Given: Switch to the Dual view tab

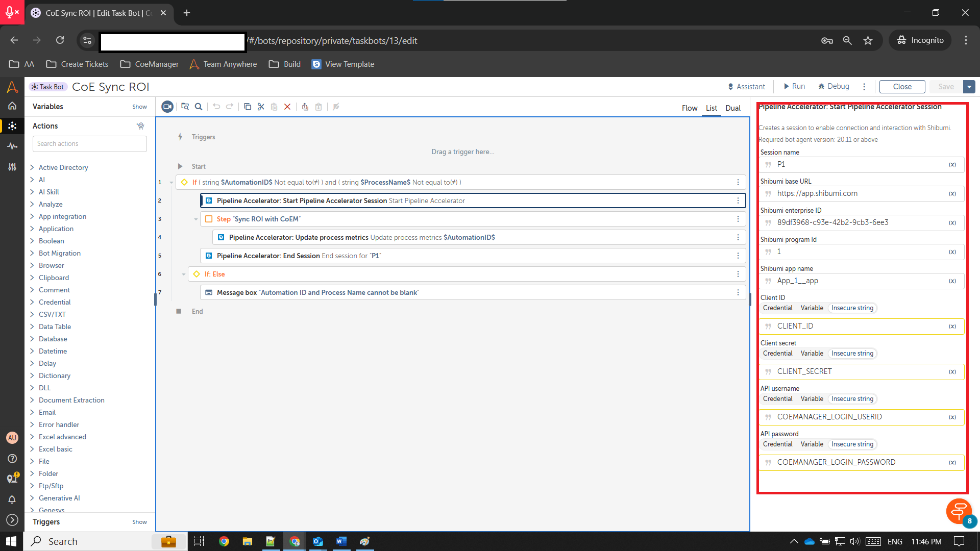Looking at the screenshot, I should [732, 108].
